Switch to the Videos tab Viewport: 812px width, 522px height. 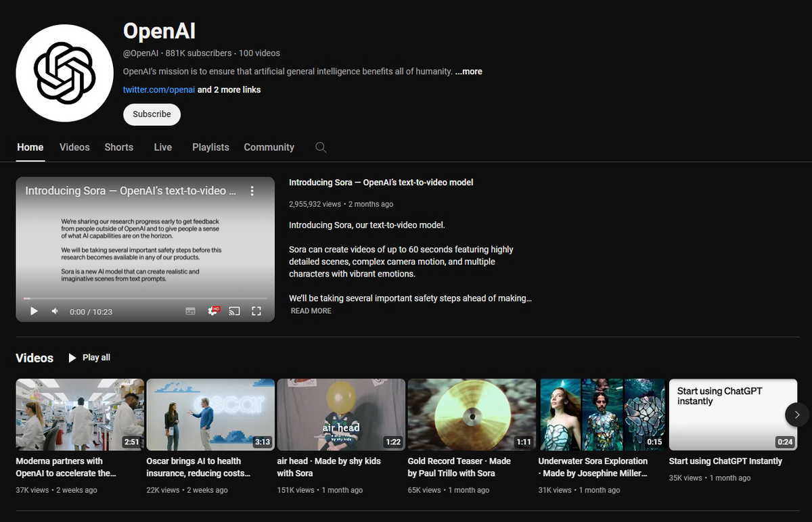pyautogui.click(x=74, y=147)
